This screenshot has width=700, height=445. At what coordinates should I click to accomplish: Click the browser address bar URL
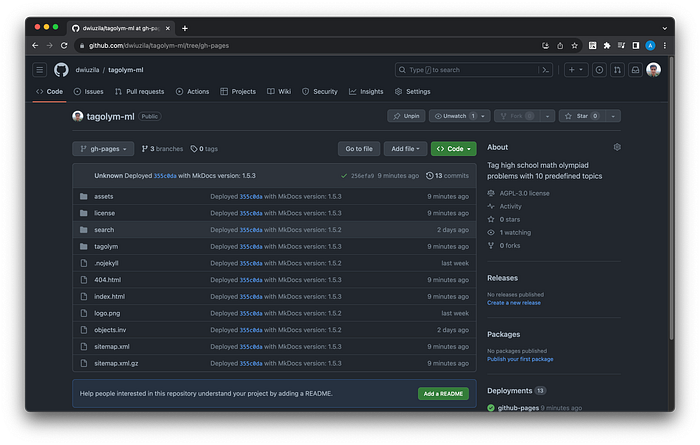pyautogui.click(x=158, y=46)
